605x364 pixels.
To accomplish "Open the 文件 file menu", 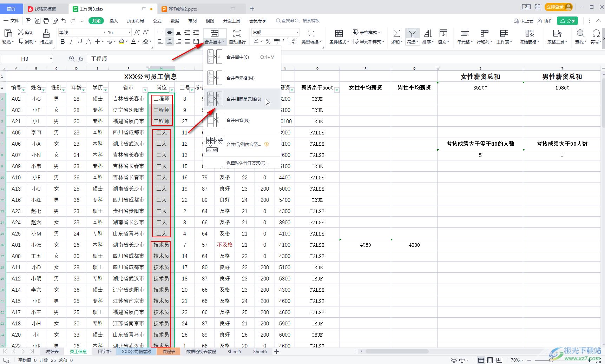I will click(x=11, y=21).
